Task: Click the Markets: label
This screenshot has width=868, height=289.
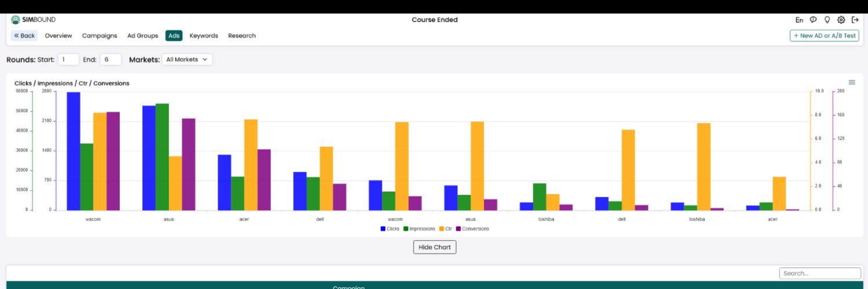Action: click(x=144, y=60)
